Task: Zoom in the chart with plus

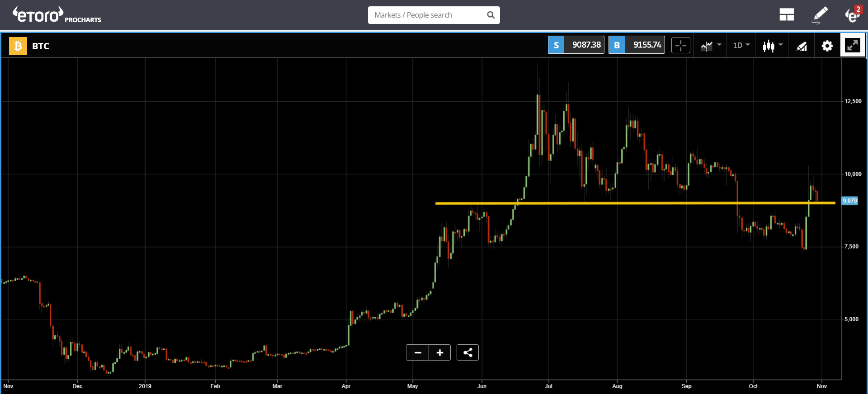Action: [x=439, y=352]
